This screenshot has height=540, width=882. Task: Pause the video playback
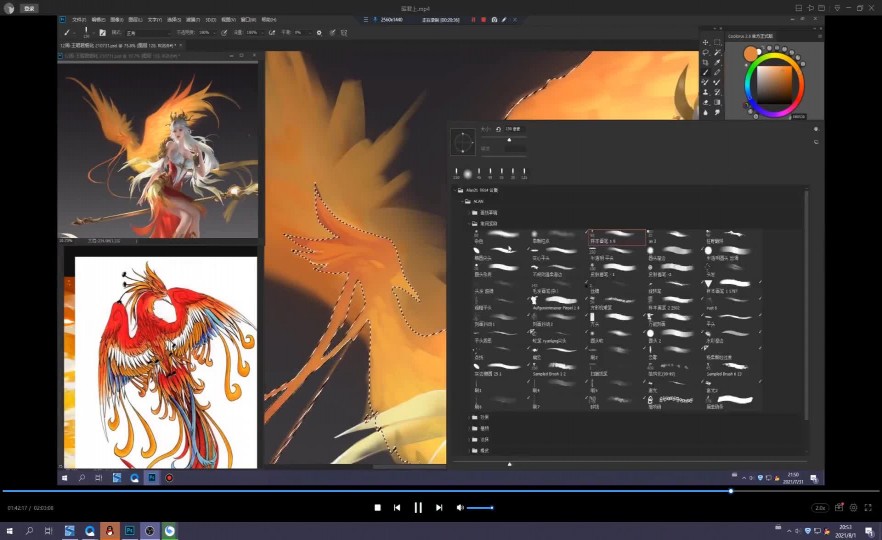tap(418, 507)
